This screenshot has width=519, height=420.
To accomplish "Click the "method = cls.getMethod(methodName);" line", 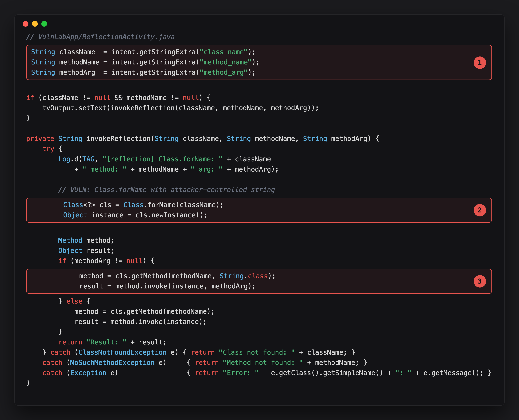I will click(144, 312).
